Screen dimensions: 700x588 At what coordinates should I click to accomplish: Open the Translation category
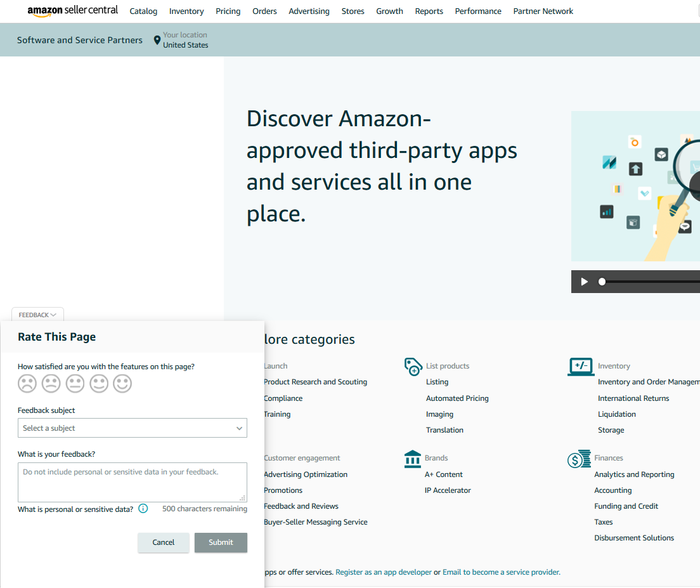(x=444, y=430)
